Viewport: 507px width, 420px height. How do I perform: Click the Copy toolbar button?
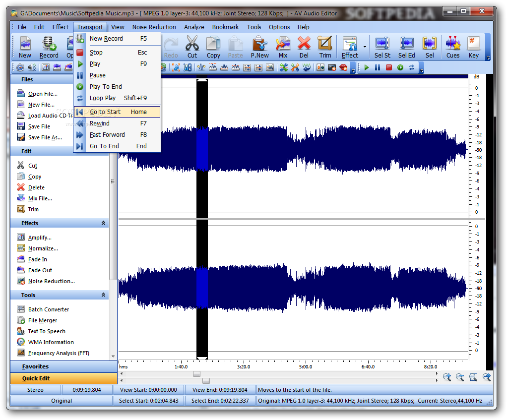pyautogui.click(x=213, y=47)
